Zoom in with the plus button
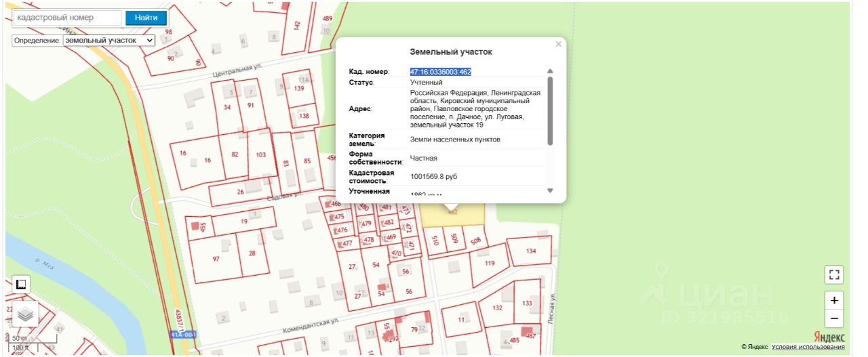The image size is (868, 357). (834, 300)
